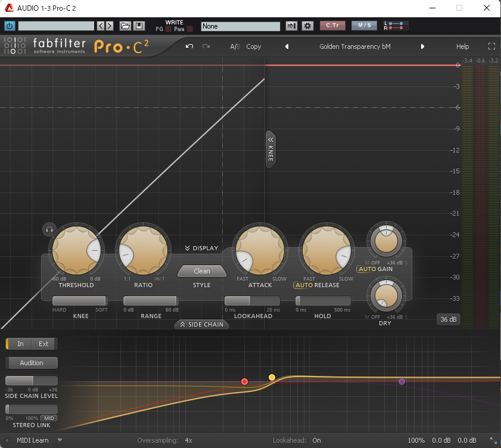Toggle the C.Tr button
The image size is (501, 448).
(x=332, y=26)
